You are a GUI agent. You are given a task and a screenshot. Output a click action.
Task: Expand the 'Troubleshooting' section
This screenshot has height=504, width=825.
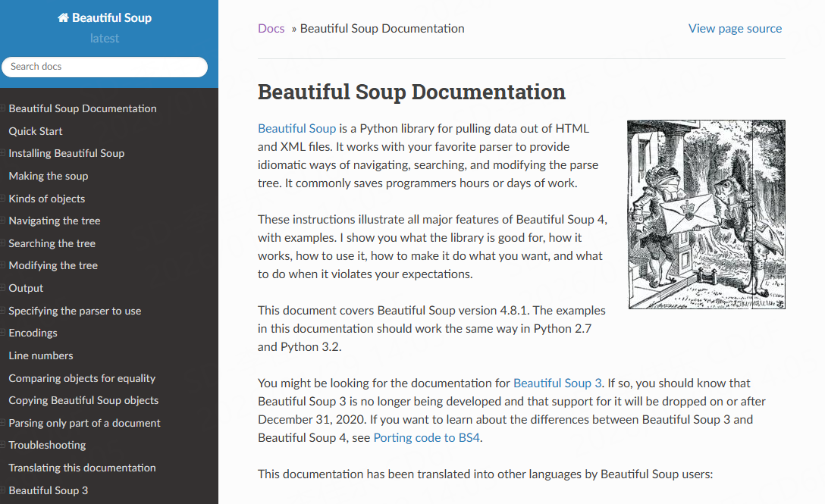pos(3,445)
